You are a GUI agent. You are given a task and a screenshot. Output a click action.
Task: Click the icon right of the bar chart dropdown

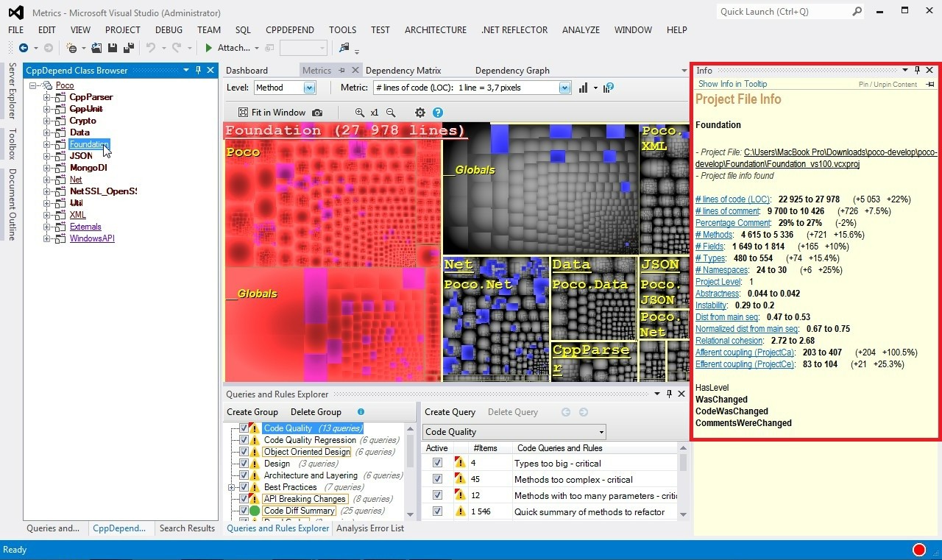click(x=608, y=88)
